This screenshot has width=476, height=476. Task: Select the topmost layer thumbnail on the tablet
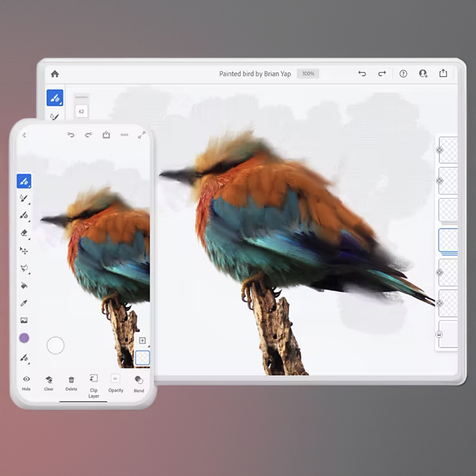[x=449, y=150]
